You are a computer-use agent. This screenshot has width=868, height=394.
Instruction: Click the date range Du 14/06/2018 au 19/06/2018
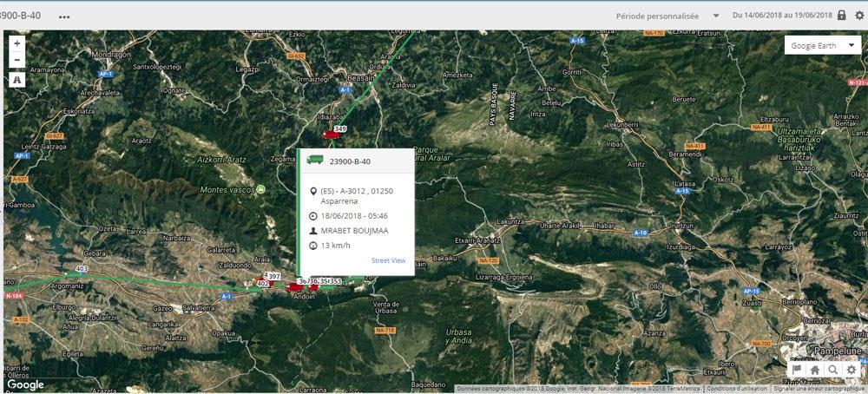[782, 16]
